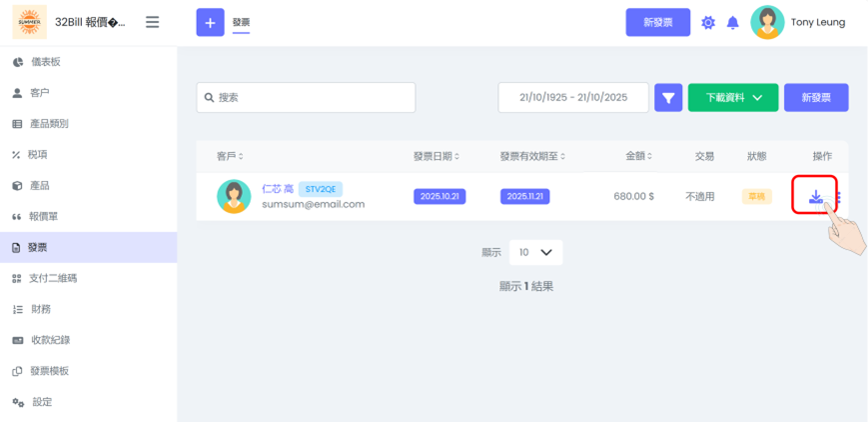Sort the list by 客戶 column
This screenshot has width=868, height=422.
[x=230, y=156]
